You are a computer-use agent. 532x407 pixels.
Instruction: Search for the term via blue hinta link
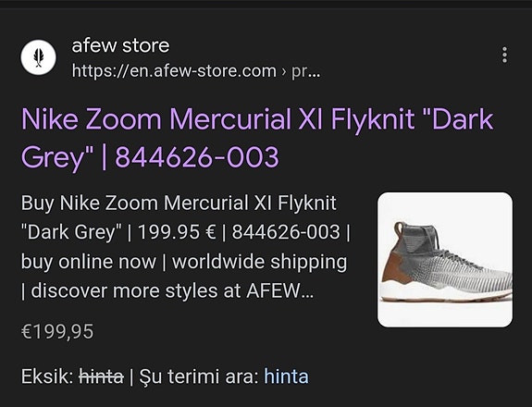[287, 376]
